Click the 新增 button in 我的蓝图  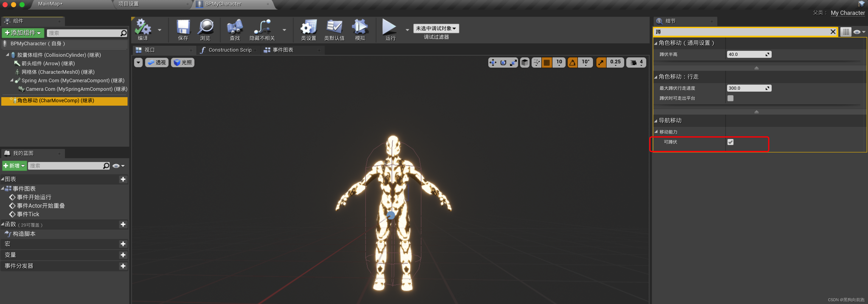14,166
